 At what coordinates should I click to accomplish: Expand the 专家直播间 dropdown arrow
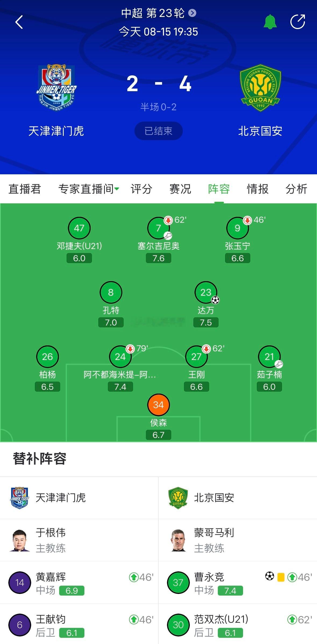[x=117, y=189]
